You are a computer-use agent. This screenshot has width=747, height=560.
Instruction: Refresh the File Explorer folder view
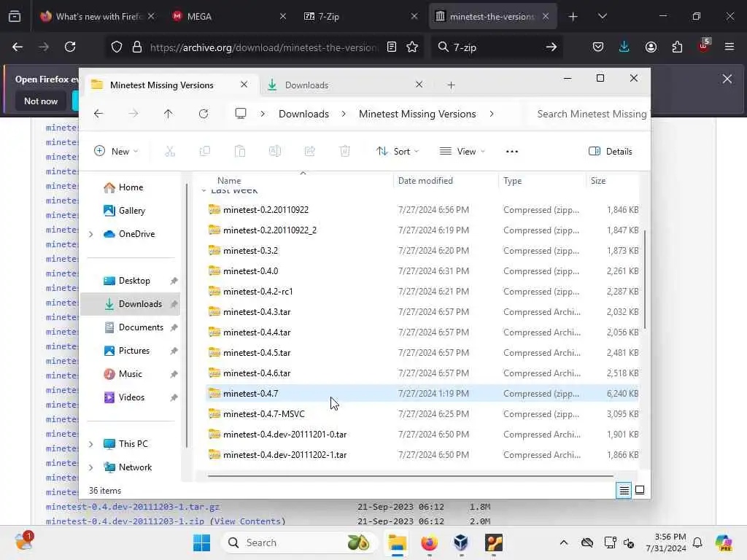click(x=204, y=114)
